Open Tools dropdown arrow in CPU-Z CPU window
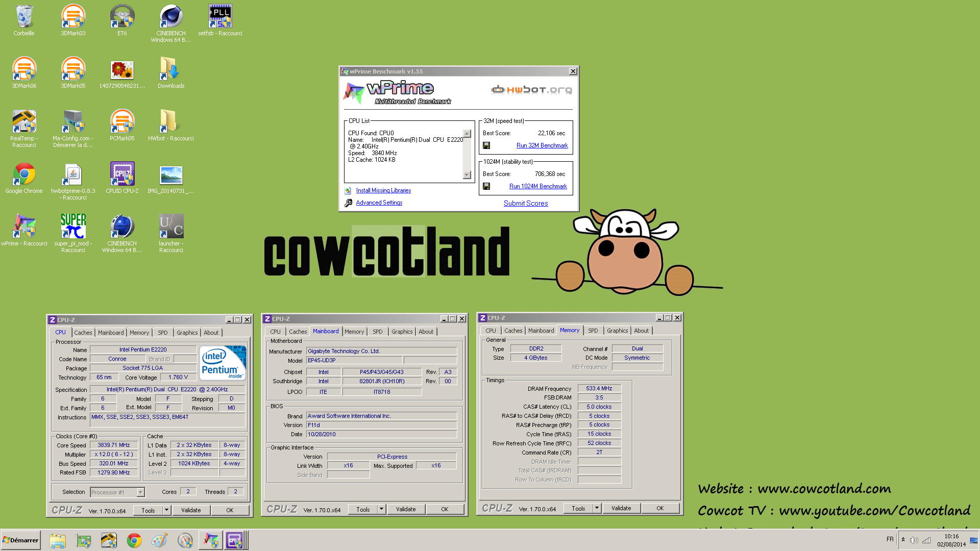Screen dimensions: 980x551 point(166,510)
